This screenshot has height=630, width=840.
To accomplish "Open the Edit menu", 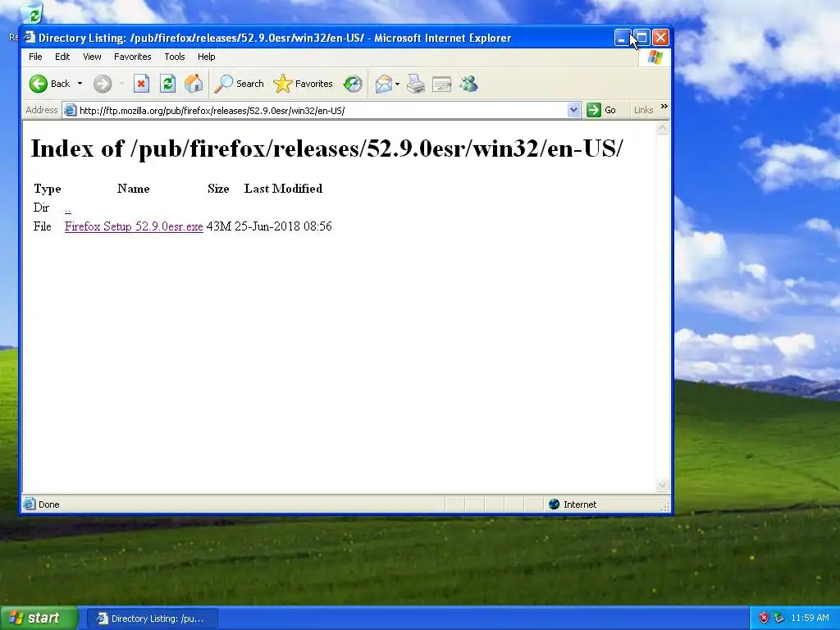I will (x=62, y=57).
